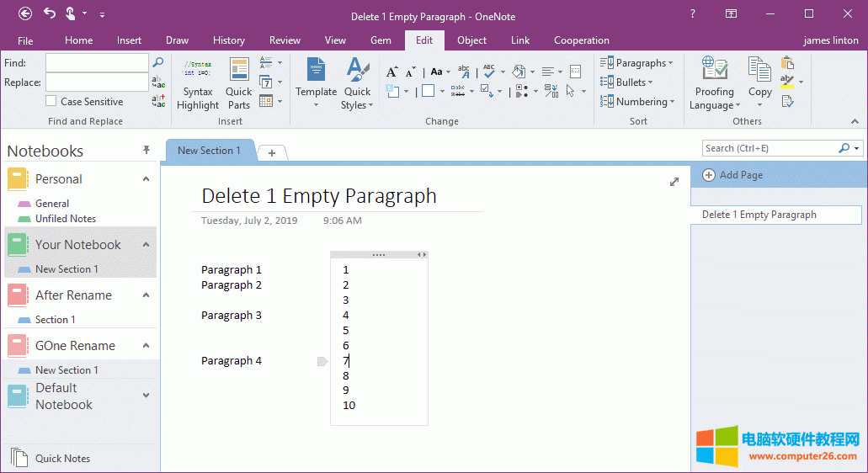Open Quick Notes at bottom of sidebar
This screenshot has height=473, width=868.
tap(62, 459)
